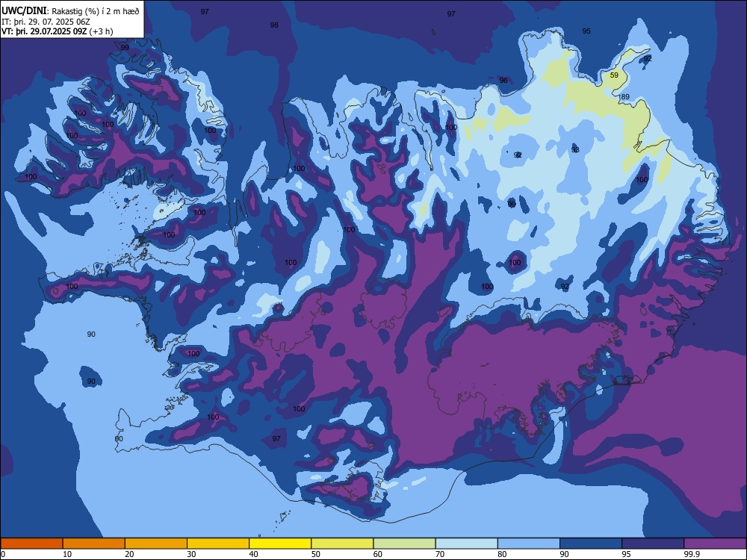Screen dimensions: 747x560
Task: Click the purple legend swatch above 99.9
Action: tap(715, 544)
